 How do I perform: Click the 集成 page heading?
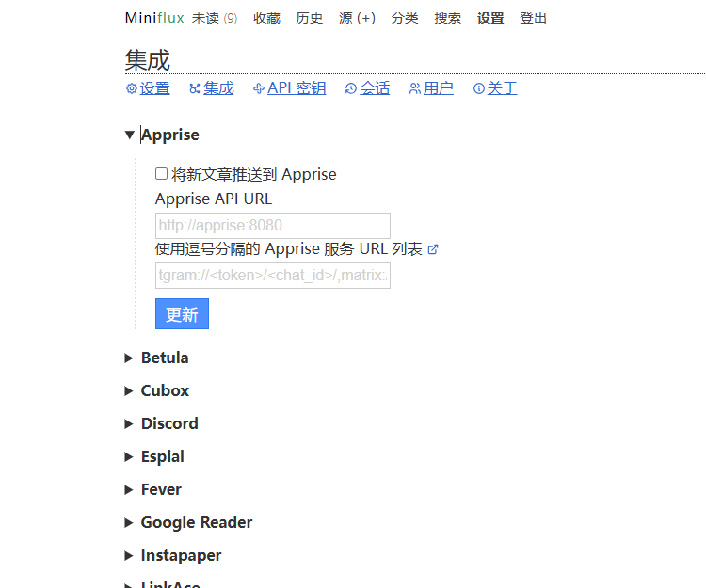coord(147,60)
